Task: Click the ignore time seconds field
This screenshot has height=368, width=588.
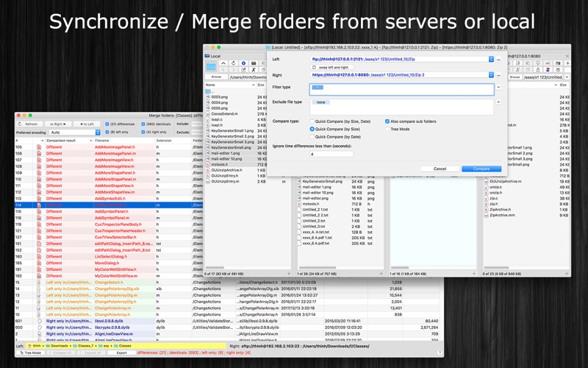Action: pyautogui.click(x=331, y=154)
